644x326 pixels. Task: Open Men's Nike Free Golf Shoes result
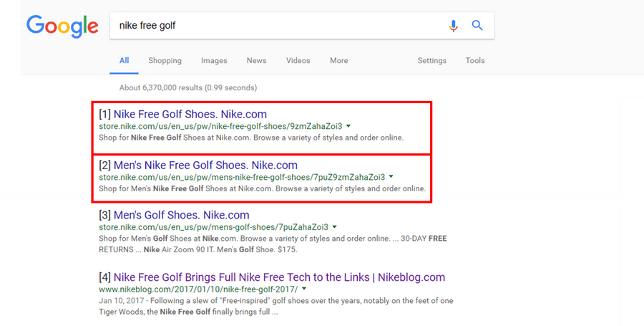(205, 166)
